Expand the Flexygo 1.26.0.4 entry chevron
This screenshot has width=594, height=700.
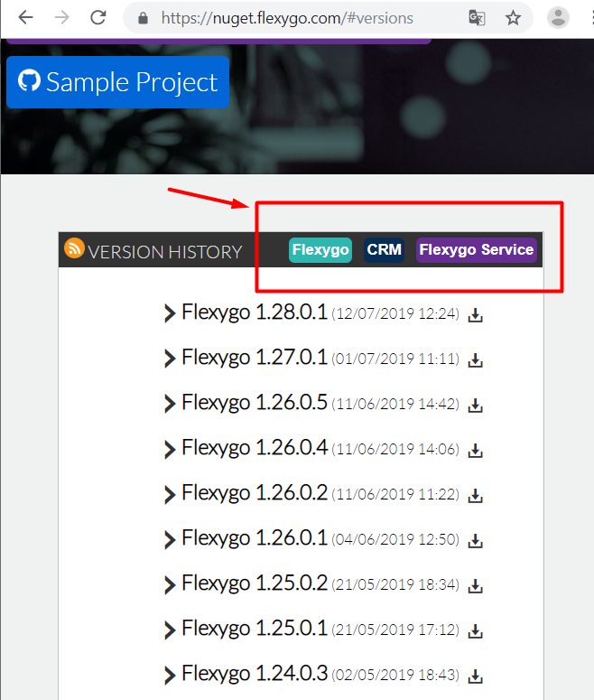tap(170, 449)
